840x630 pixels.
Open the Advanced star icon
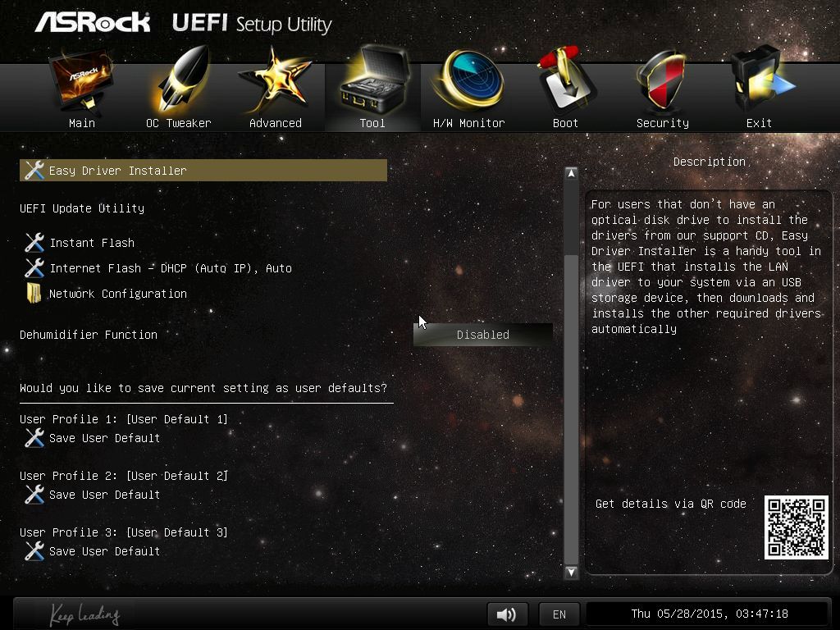275,80
